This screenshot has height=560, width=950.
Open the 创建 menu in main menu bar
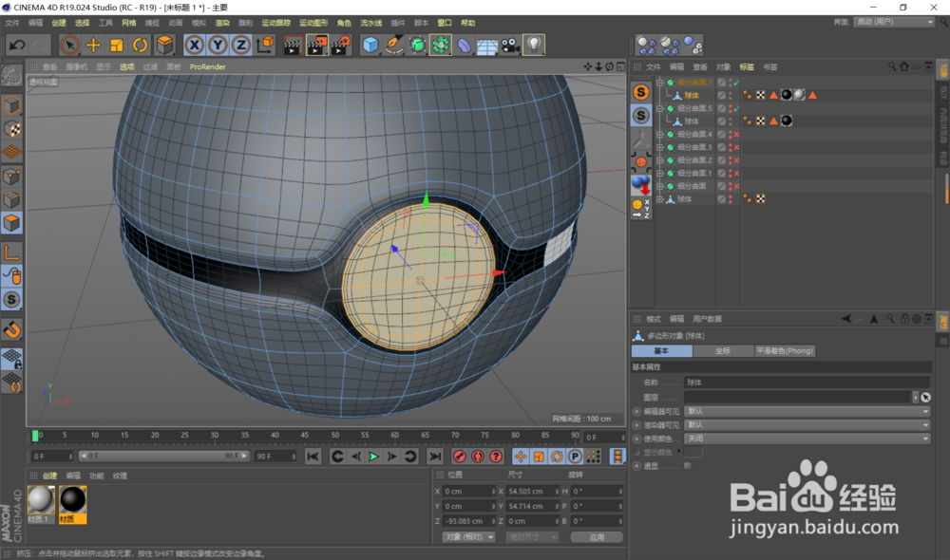(59, 23)
